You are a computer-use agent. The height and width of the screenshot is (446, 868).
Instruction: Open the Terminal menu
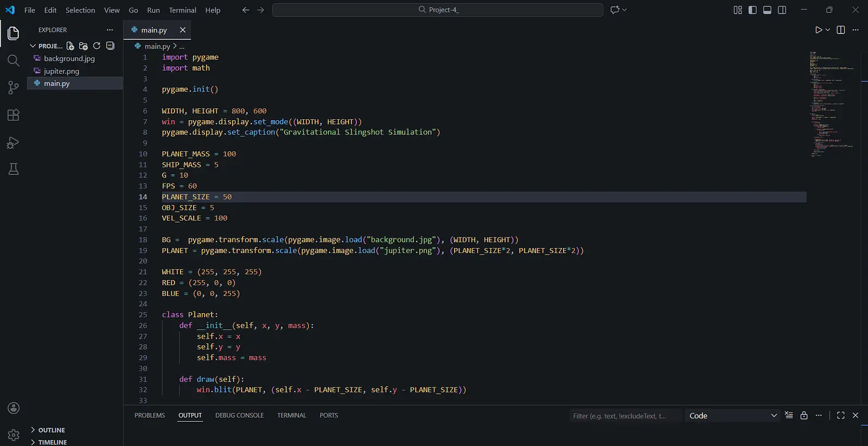pos(182,10)
